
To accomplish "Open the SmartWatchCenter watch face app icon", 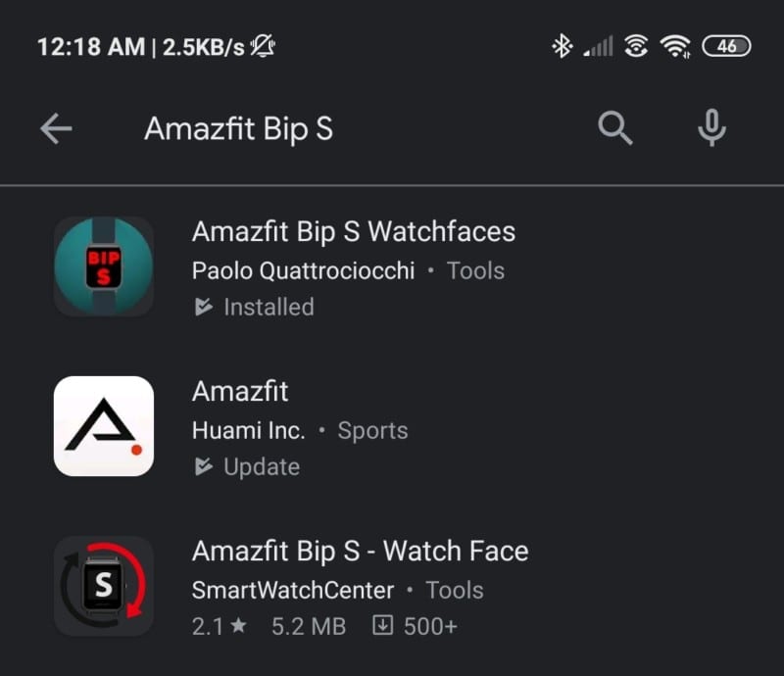I will pos(104,586).
